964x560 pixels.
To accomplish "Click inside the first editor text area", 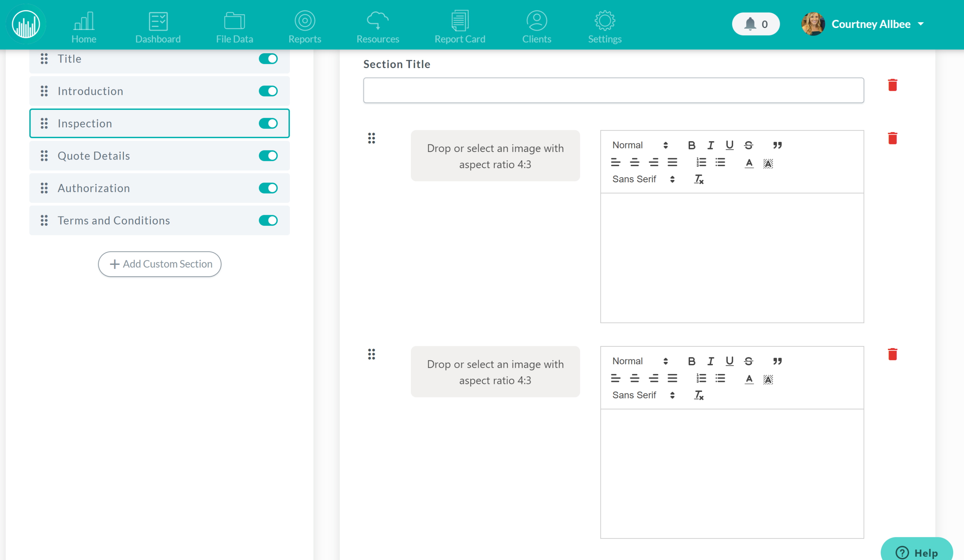I will click(x=732, y=258).
